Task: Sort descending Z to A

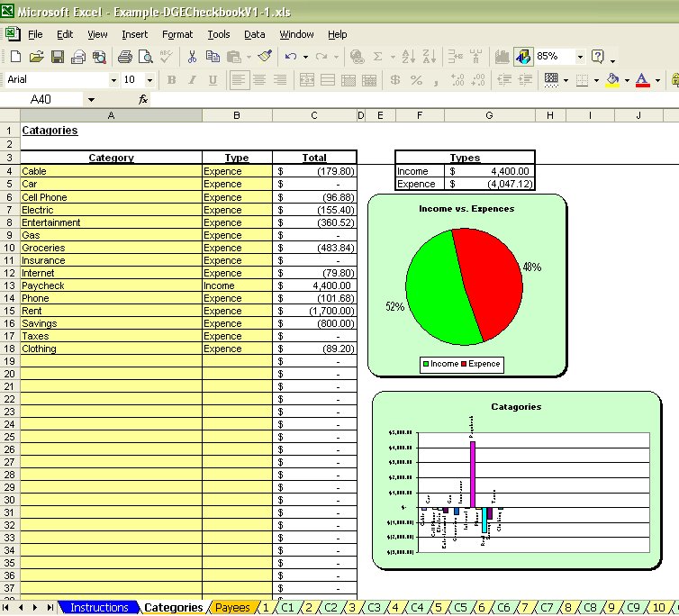Action: 430,57
